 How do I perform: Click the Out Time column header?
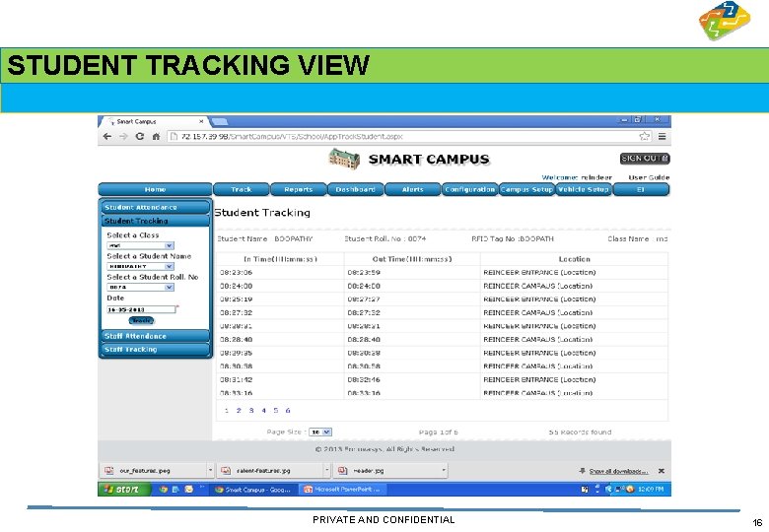tap(412, 259)
